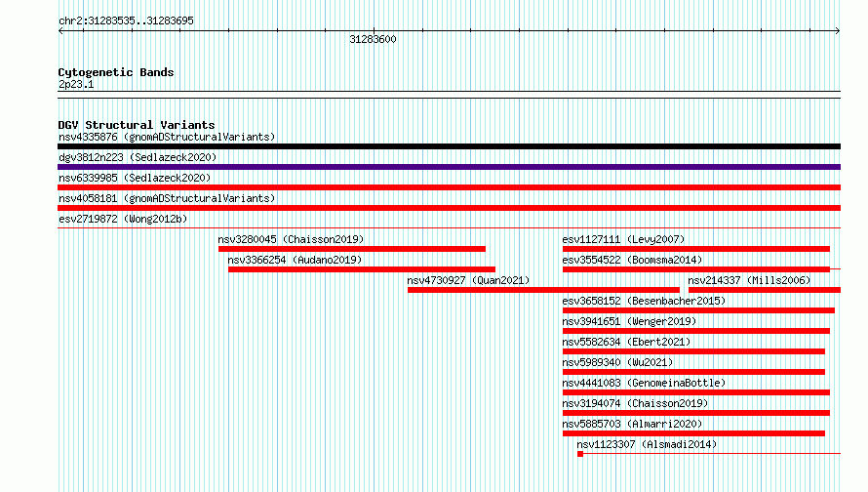
Task: Click the red nsv4058181 variant bar
Action: 449,208
